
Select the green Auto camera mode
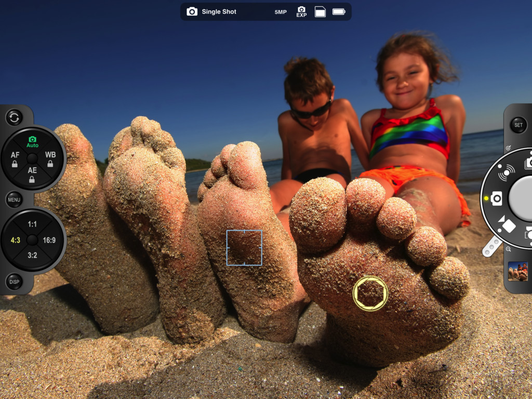[33, 142]
